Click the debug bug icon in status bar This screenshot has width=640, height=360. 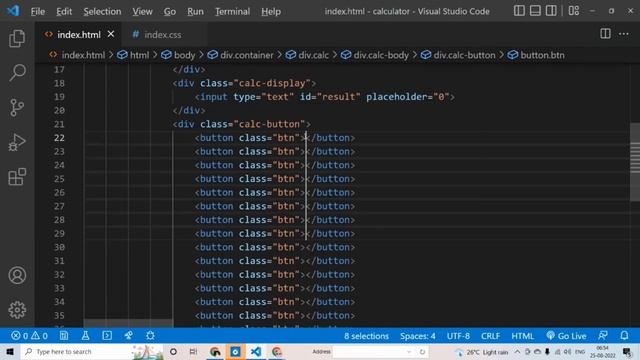click(150, 336)
